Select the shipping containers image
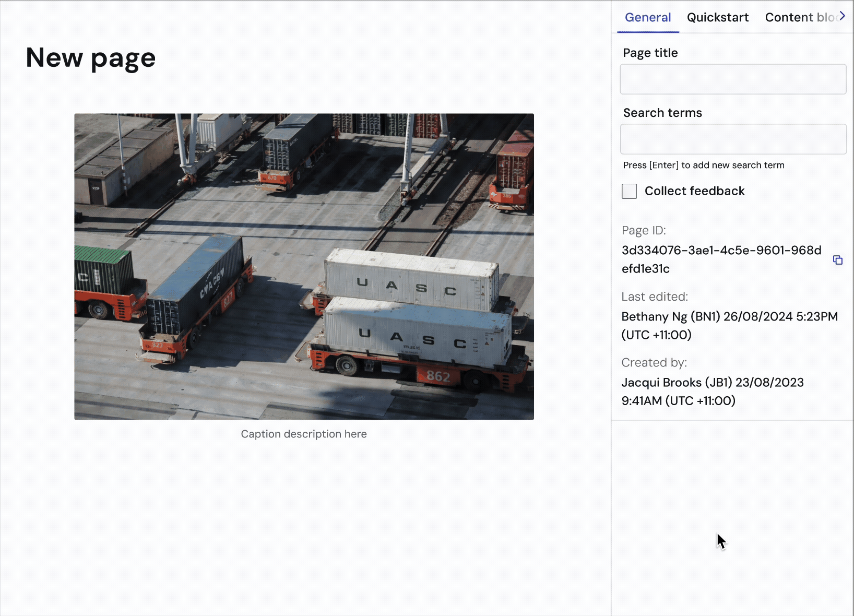Viewport: 854px width, 616px height. click(304, 266)
